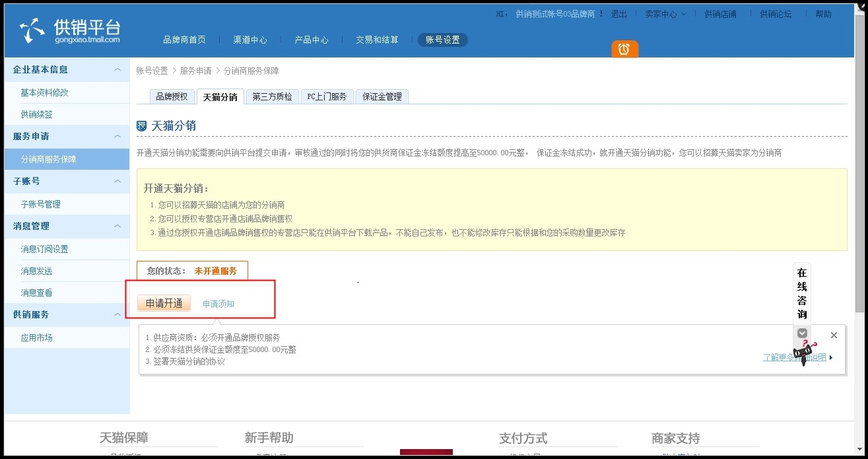Open 应用市场 in sidebar

(x=37, y=337)
